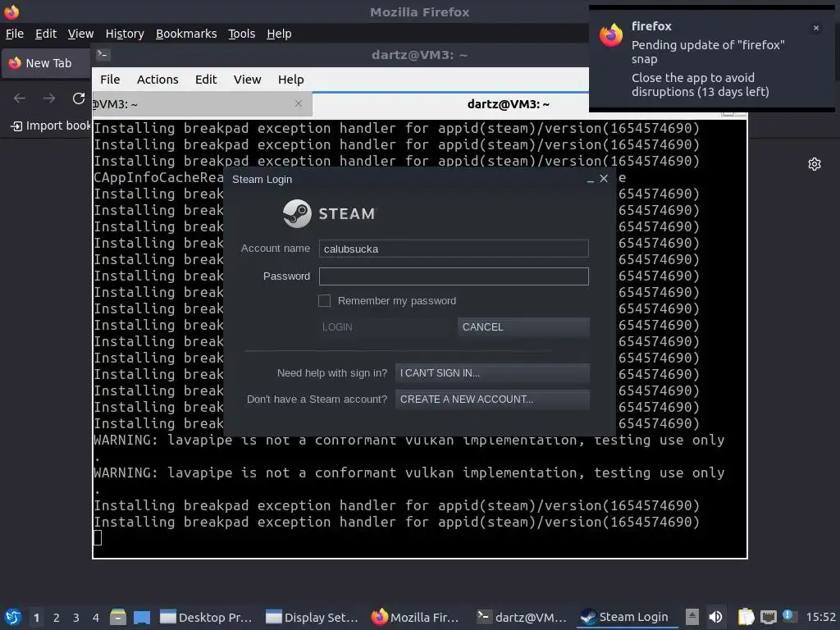Click the 'Pending update of firefox snap' notification text
Viewport: 840px width, 630px height.
coord(708,52)
